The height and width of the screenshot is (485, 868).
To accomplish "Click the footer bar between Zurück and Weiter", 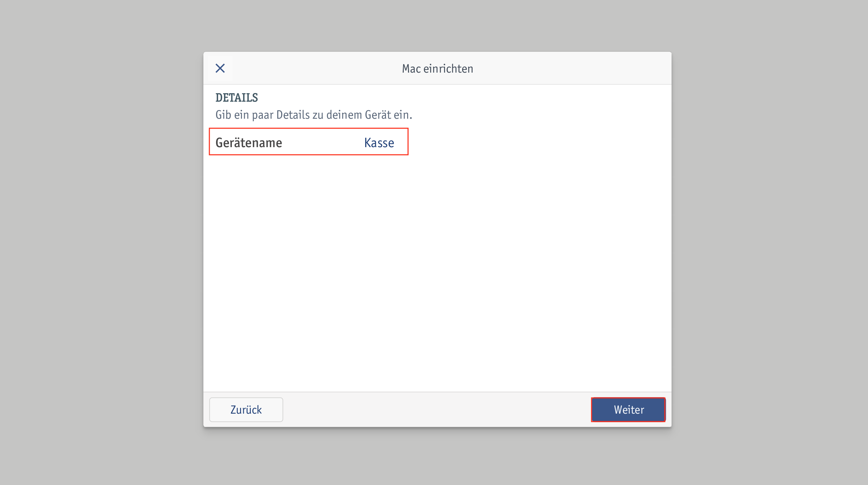I will click(437, 410).
